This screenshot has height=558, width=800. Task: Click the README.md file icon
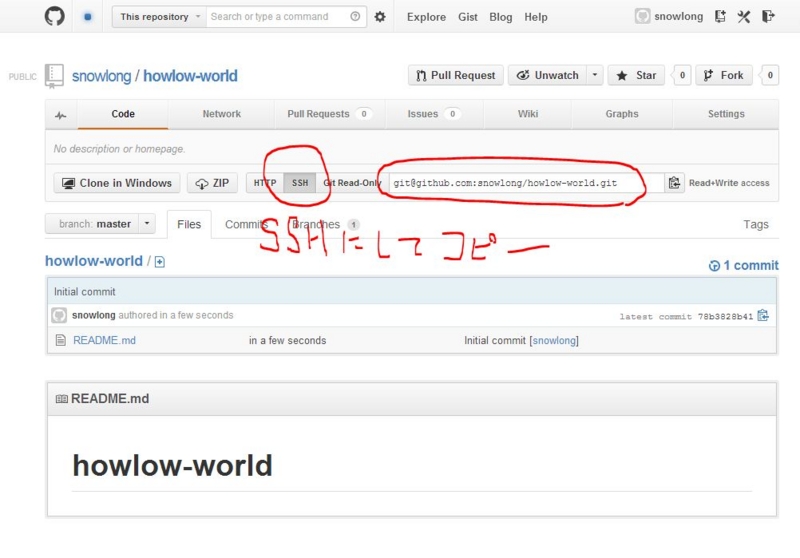tap(61, 340)
